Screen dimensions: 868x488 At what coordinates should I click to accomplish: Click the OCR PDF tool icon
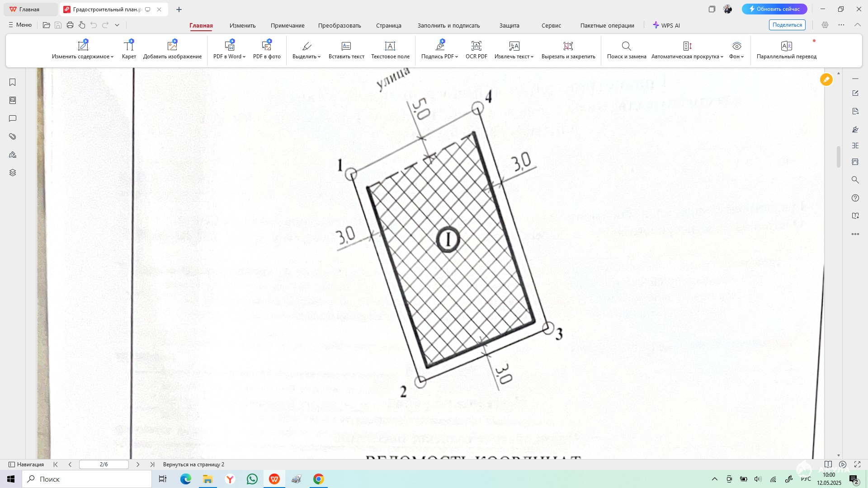point(476,46)
